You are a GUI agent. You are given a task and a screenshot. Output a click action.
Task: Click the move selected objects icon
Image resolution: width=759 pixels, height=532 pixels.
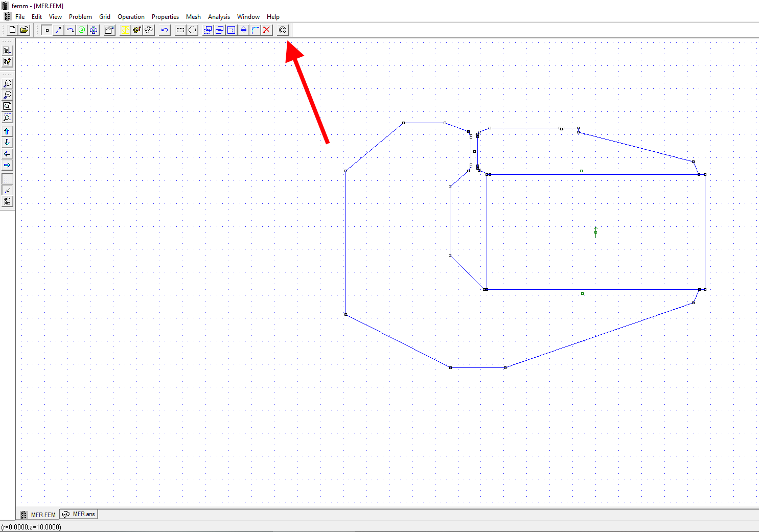[x=208, y=30]
